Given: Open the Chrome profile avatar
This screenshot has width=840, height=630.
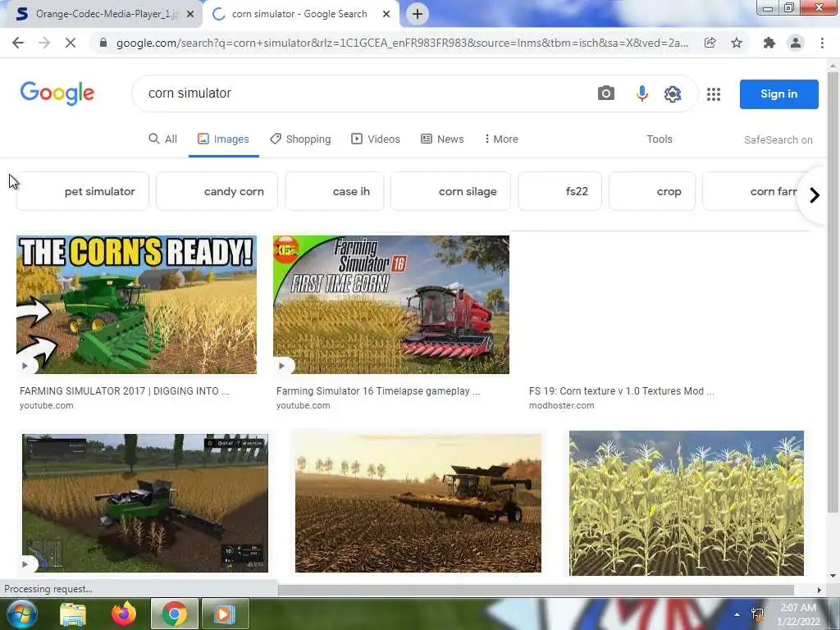Looking at the screenshot, I should click(x=796, y=43).
